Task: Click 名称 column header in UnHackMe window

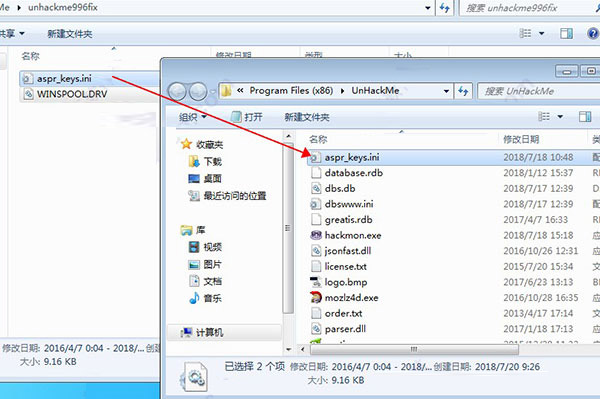Action: tap(318, 139)
